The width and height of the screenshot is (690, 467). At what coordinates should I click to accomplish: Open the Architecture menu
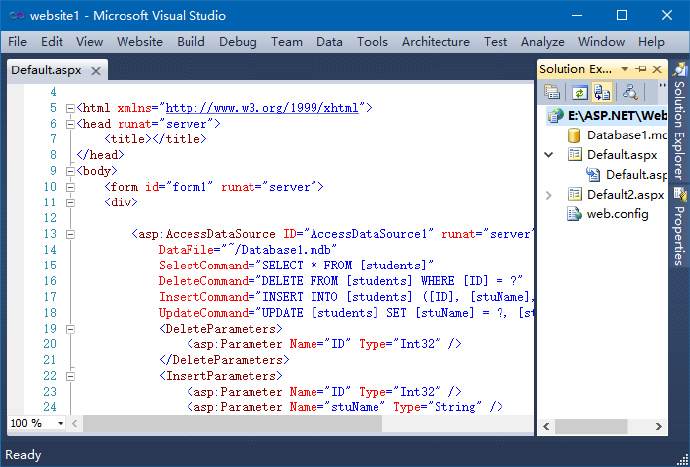[x=436, y=42]
